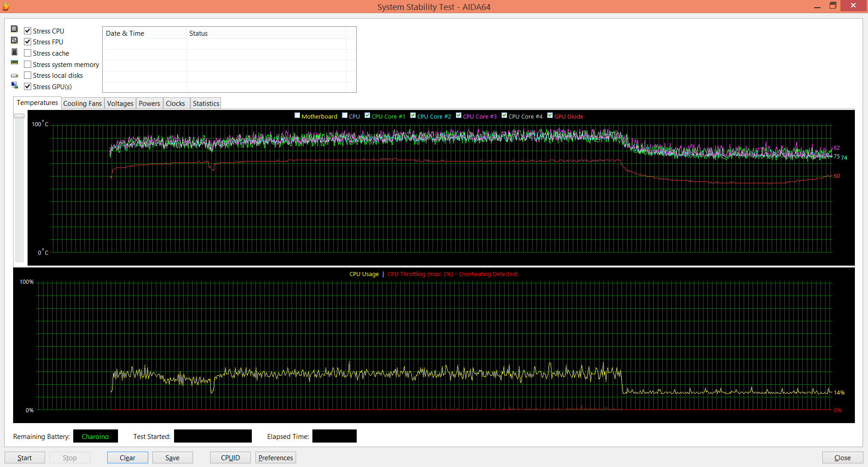The height and width of the screenshot is (467, 868).
Task: Open the CPUID window
Action: coord(231,457)
